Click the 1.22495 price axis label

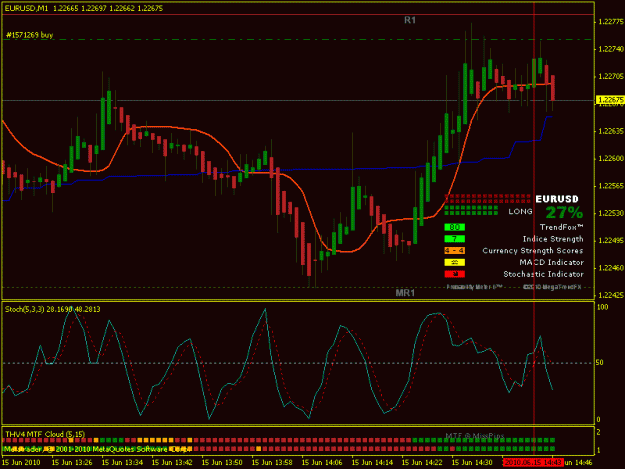click(611, 241)
